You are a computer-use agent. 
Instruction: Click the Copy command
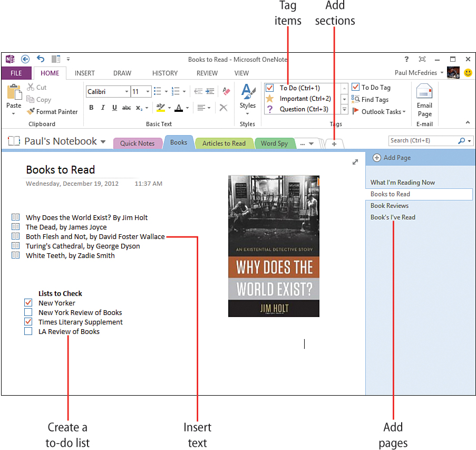pyautogui.click(x=38, y=100)
